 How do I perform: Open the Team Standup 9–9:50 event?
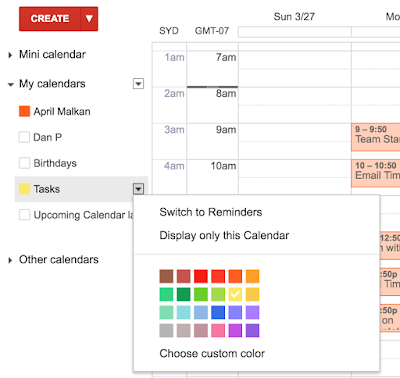(376, 137)
